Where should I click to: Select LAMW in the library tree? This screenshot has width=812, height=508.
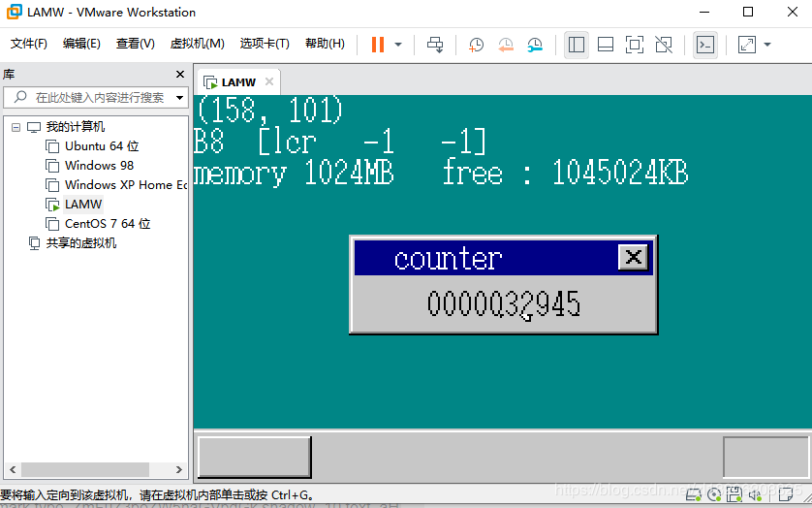tap(83, 205)
